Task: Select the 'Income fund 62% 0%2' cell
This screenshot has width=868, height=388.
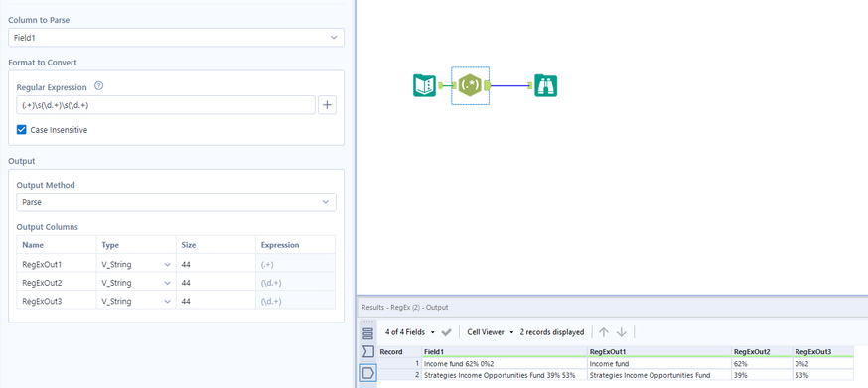Action: click(505, 364)
